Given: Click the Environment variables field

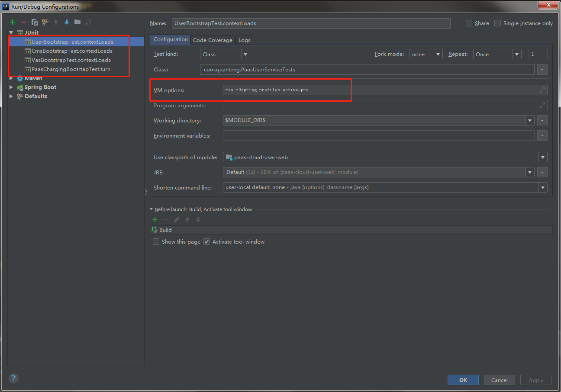Looking at the screenshot, I should click(x=379, y=135).
